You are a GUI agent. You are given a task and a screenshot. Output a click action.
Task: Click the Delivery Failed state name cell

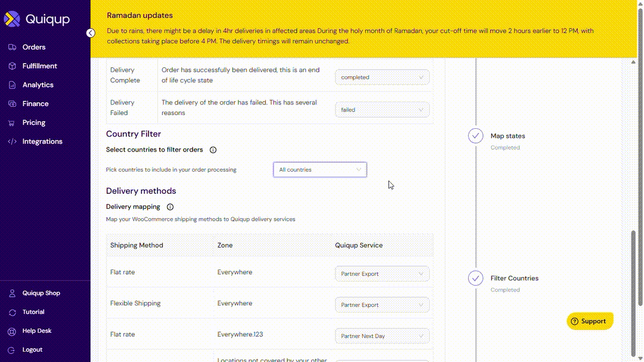122,108
